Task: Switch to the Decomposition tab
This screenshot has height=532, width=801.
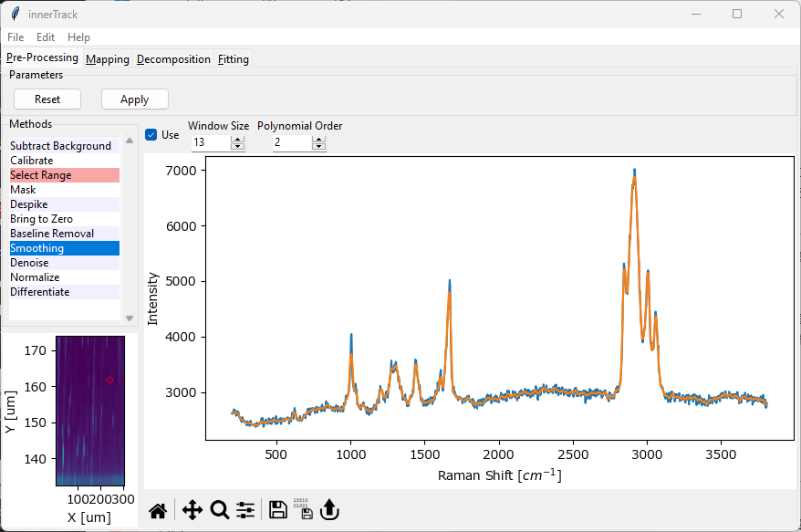Action: click(x=173, y=59)
